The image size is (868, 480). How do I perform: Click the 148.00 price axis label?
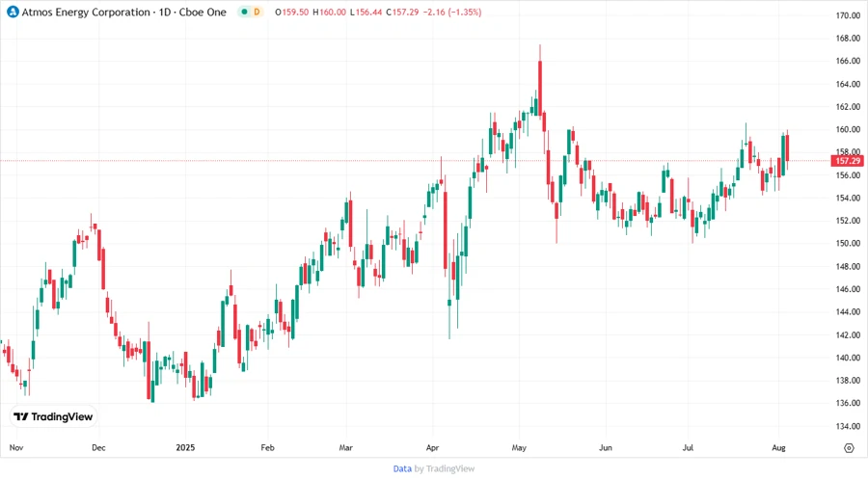coord(848,267)
